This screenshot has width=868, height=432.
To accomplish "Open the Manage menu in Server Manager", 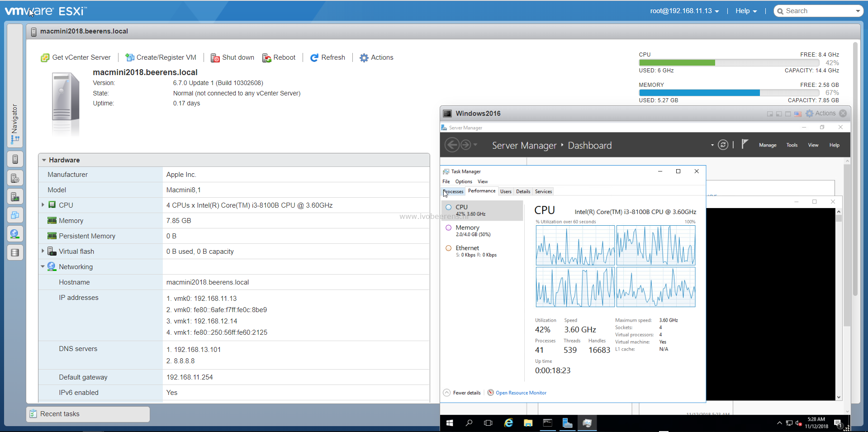I will (768, 145).
